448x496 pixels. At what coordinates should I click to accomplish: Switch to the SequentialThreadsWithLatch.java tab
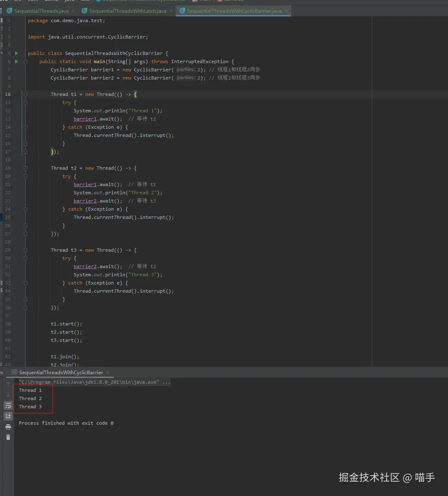point(128,11)
